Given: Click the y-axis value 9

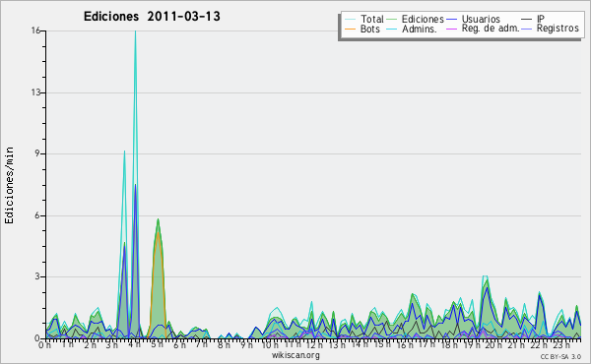Looking at the screenshot, I should 37,153.
